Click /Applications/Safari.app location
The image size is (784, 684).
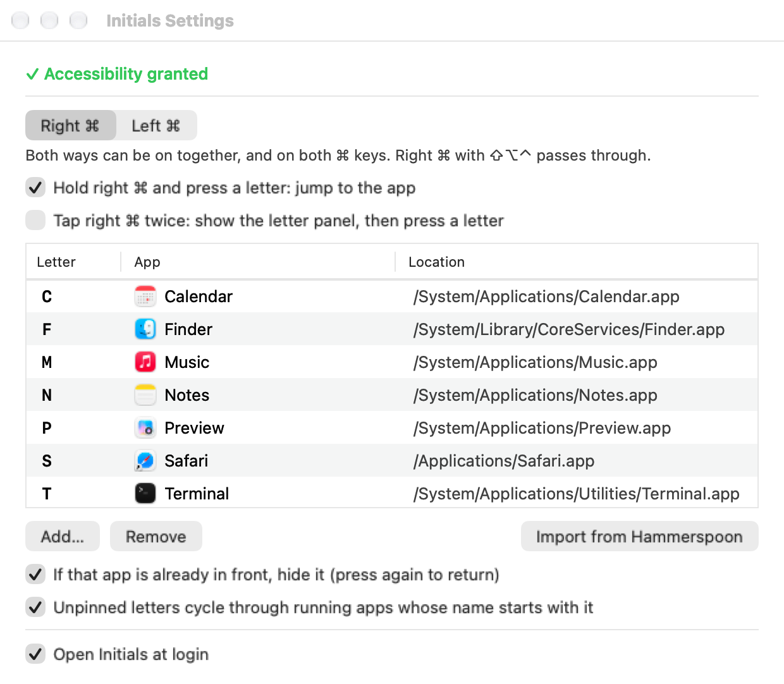(504, 461)
